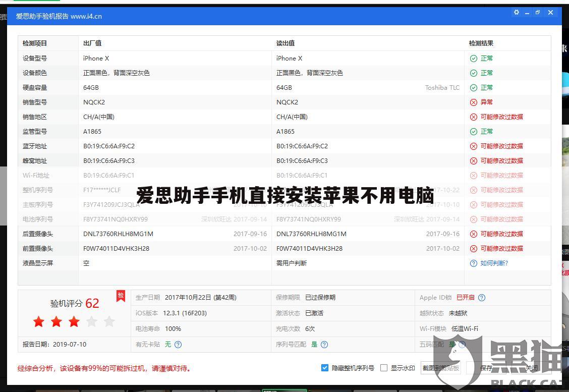The width and height of the screenshot is (569, 392).
Task: Click 截图到剪贴板 button
Action: point(441,368)
